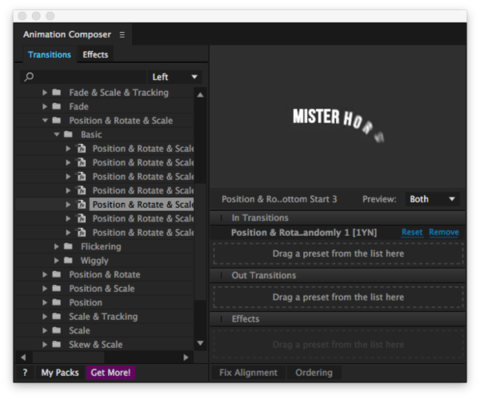
Task: Click the scroll down arrow in preset list
Action: coord(200,343)
